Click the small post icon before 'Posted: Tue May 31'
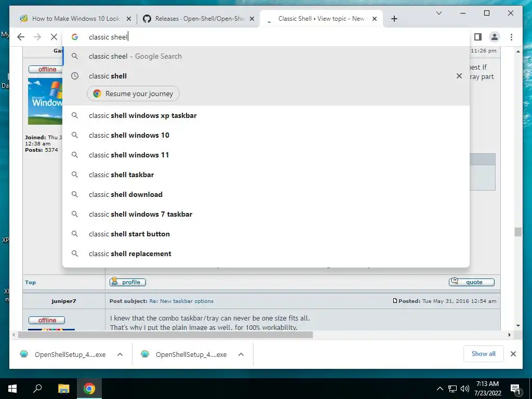 395,301
